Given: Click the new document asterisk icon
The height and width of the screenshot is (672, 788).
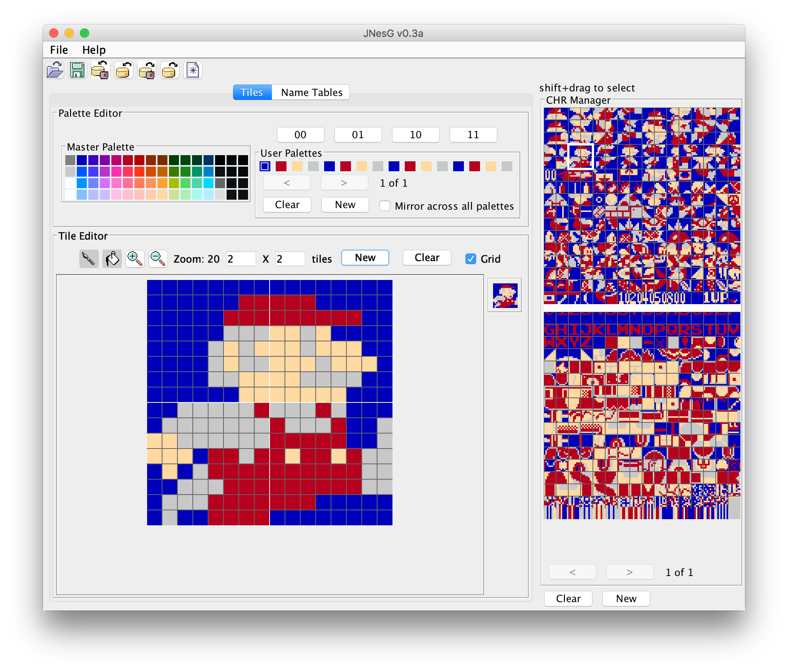Looking at the screenshot, I should [193, 70].
